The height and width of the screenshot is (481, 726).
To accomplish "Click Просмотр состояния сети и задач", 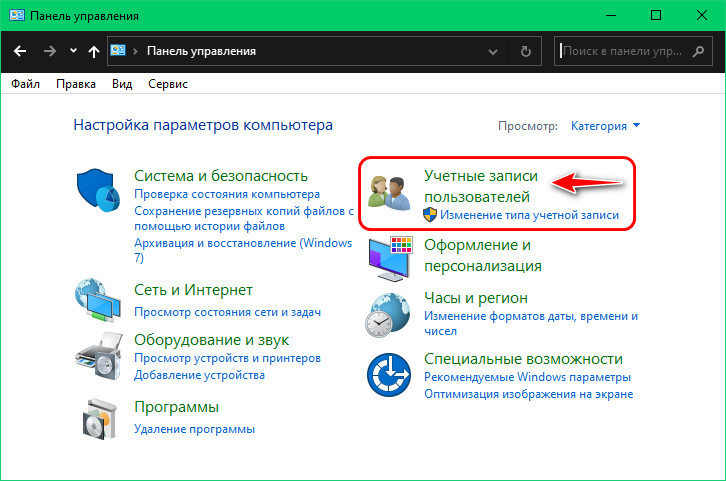I will point(227,312).
